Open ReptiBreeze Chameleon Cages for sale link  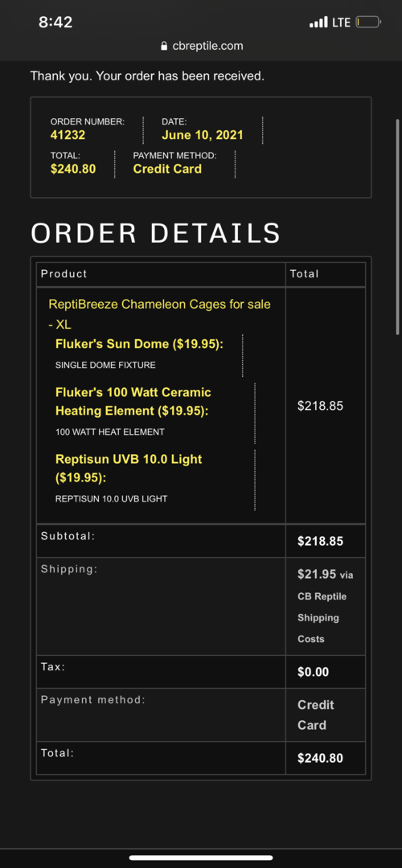point(159,314)
